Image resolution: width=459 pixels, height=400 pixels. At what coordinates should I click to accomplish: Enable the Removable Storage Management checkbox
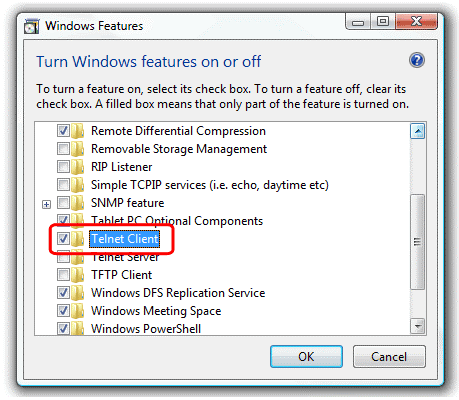63,149
